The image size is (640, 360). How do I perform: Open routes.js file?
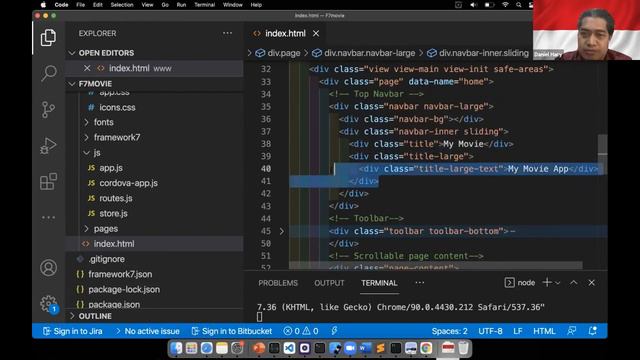tap(116, 198)
